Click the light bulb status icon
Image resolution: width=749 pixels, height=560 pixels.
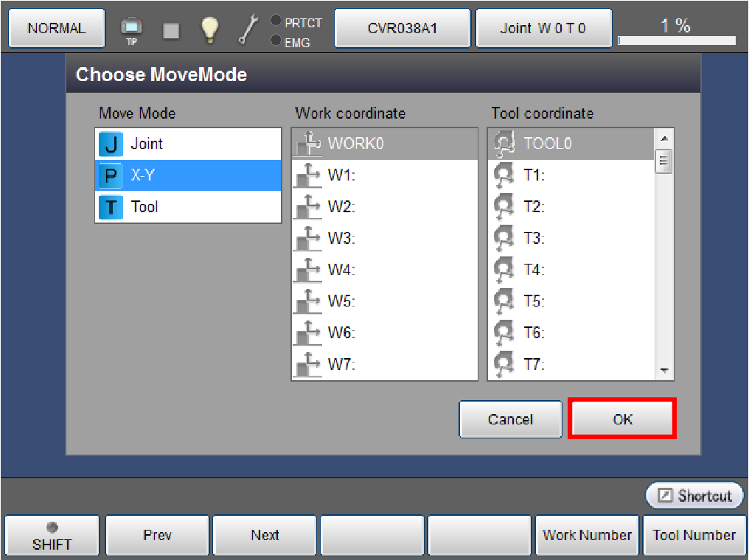pos(210,29)
